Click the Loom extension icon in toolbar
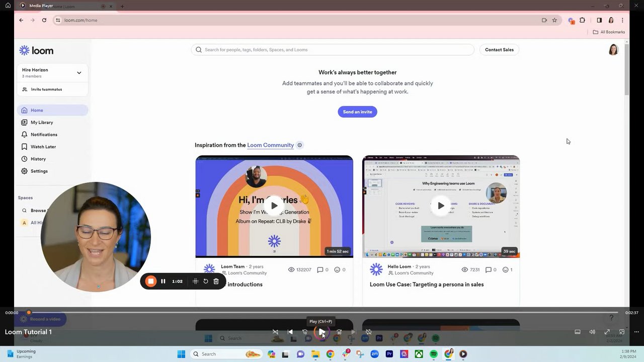644x362 pixels. click(571, 21)
